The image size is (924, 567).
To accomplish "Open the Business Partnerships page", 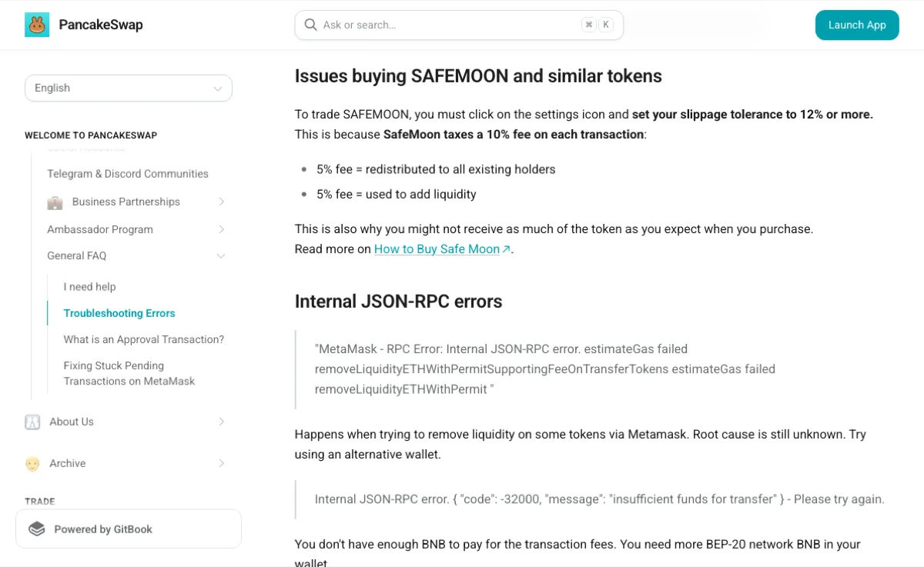I will click(126, 202).
